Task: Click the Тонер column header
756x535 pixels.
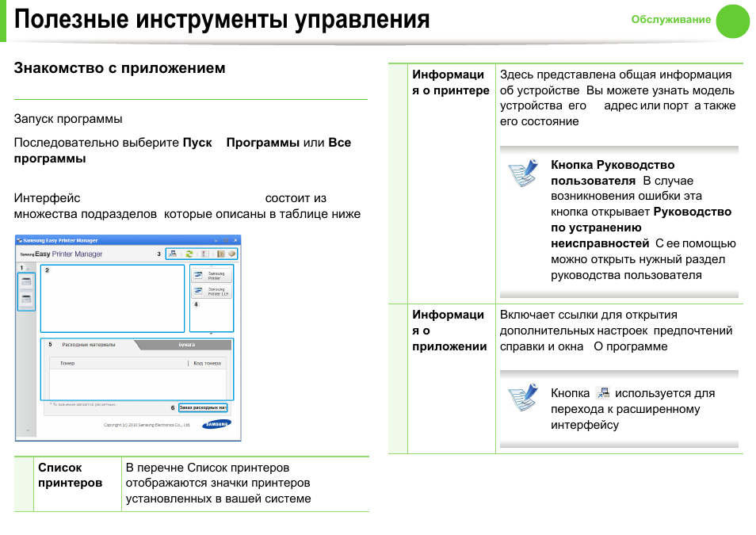Action: pos(67,364)
